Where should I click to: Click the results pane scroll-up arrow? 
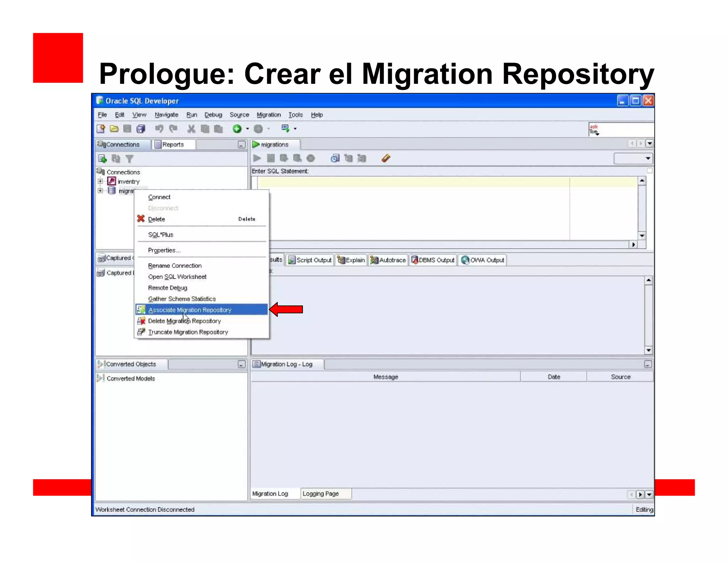[x=648, y=280]
